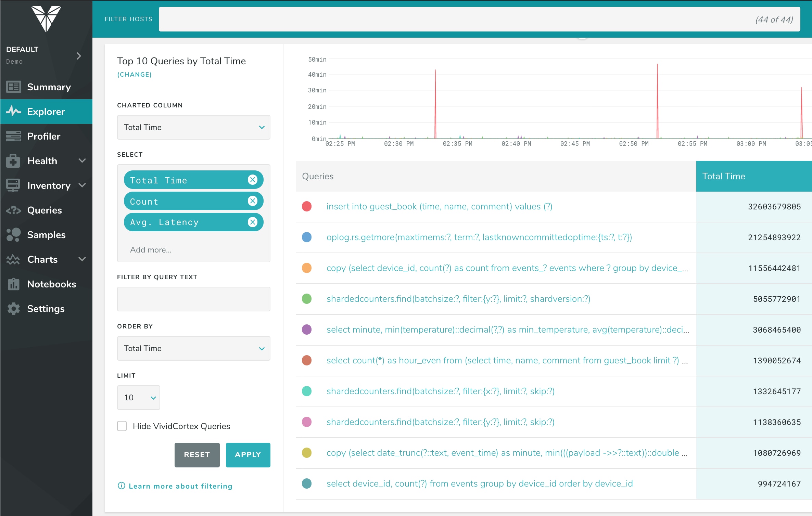
Task: Click the Total Time column header
Action: tap(754, 176)
